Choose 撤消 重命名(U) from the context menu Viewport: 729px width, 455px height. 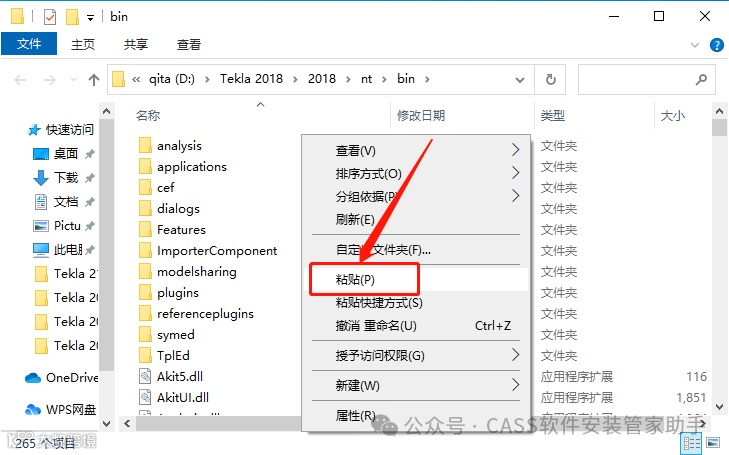click(x=416, y=325)
